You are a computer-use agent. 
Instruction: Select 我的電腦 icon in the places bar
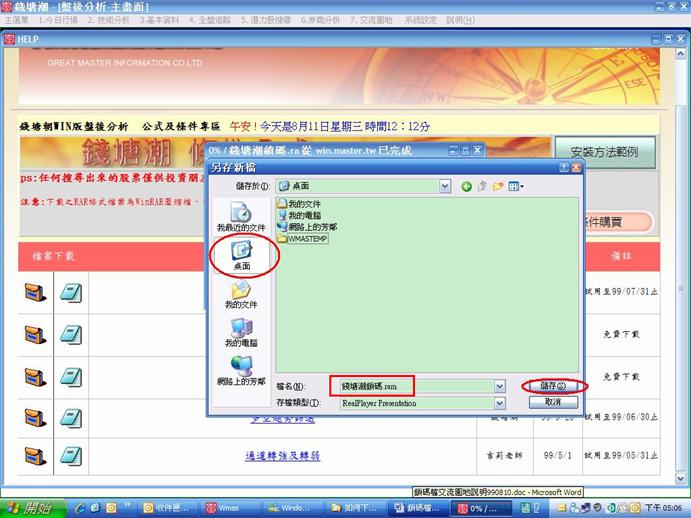click(x=241, y=331)
